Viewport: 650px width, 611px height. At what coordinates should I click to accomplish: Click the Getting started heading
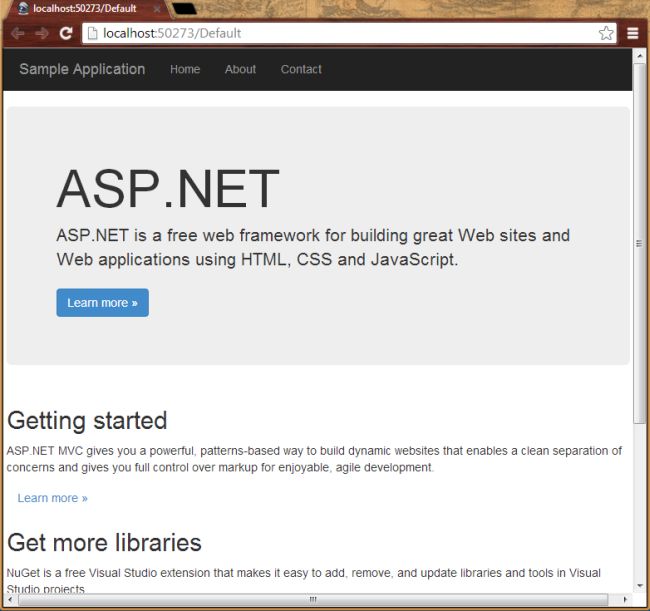[87, 421]
